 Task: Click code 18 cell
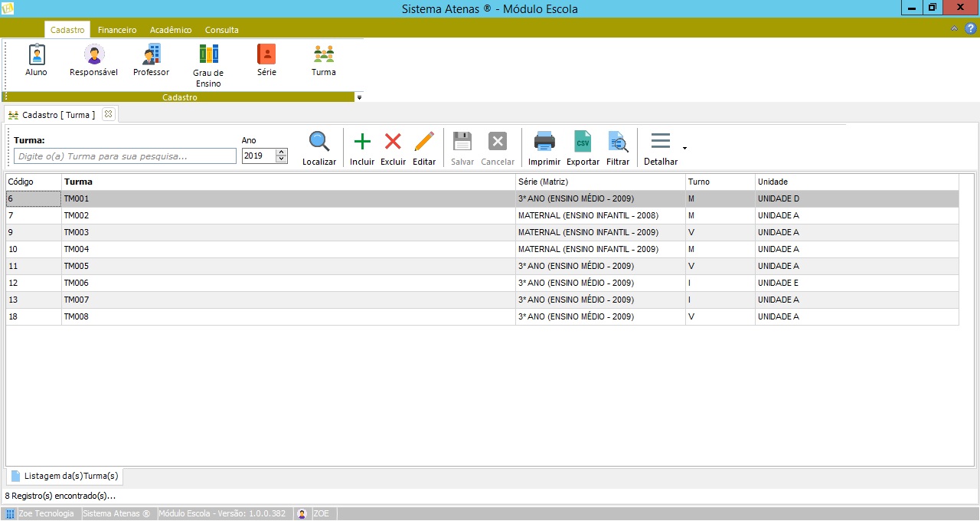[x=34, y=316]
